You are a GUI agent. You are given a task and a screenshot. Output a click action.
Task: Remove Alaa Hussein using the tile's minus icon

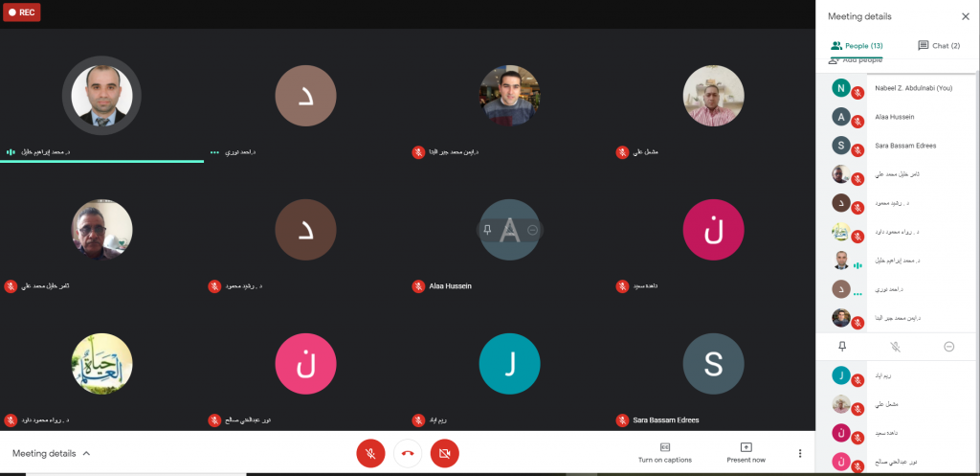(533, 230)
